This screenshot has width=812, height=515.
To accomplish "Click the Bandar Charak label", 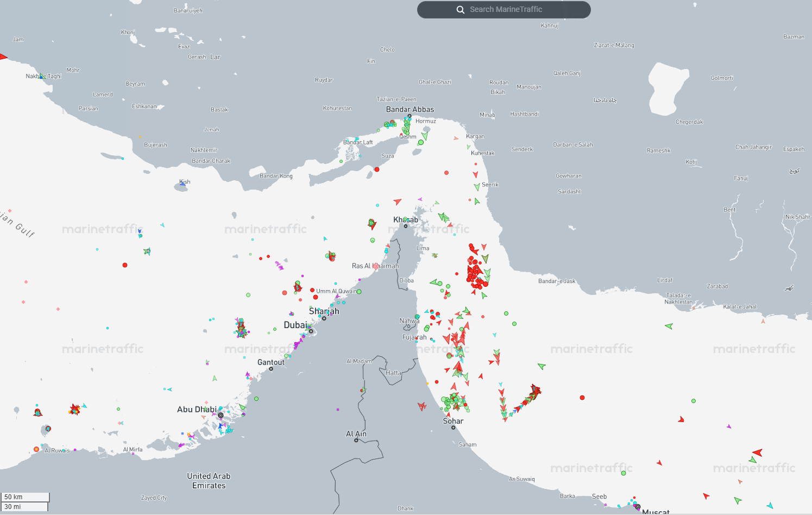I will (211, 161).
